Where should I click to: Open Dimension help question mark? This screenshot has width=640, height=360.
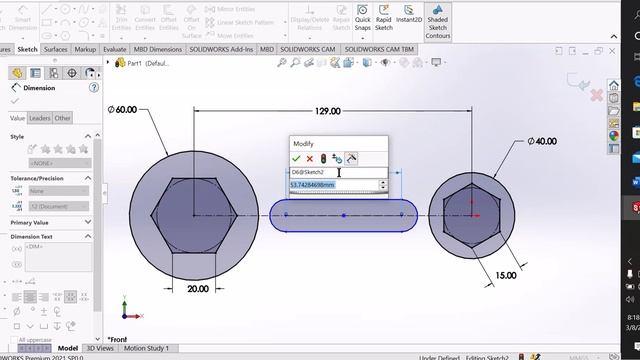click(x=94, y=88)
